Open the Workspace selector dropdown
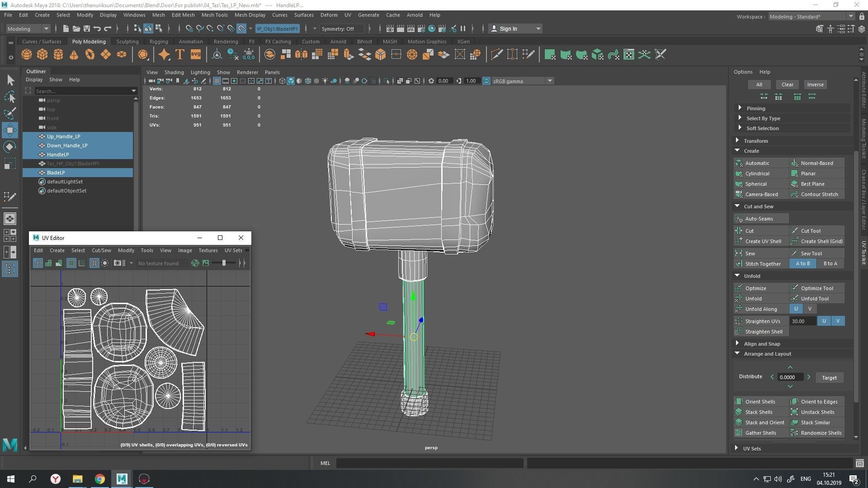 811,17
